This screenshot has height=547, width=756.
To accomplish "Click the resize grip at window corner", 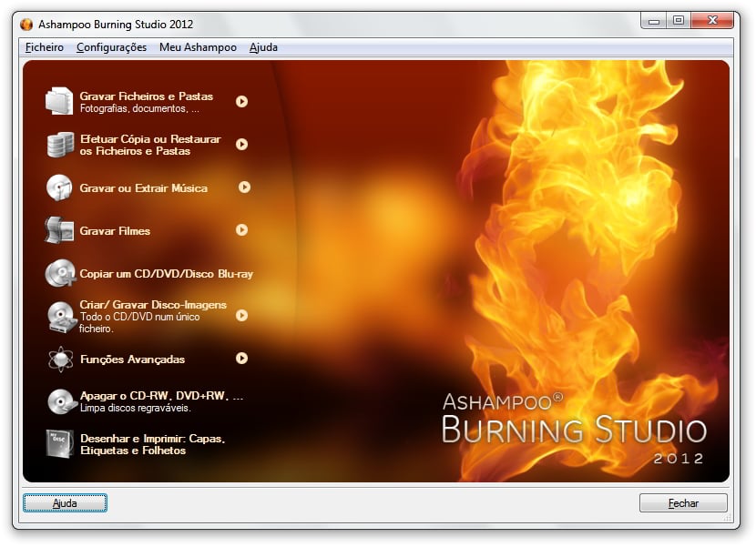I will (x=728, y=517).
